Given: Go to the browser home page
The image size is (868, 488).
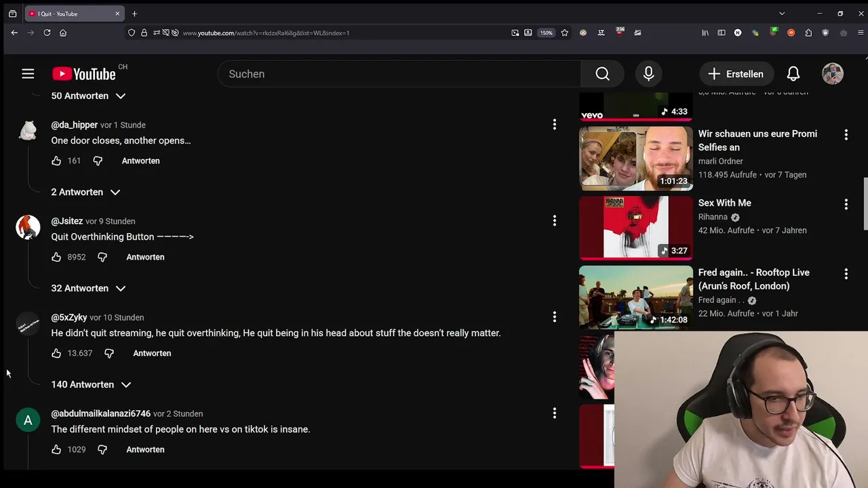Looking at the screenshot, I should click(63, 33).
